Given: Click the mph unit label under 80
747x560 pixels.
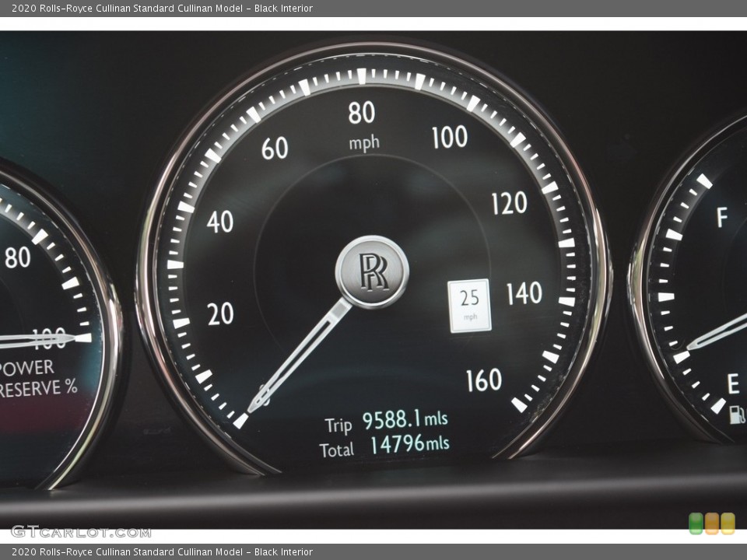Looking at the screenshot, I should point(364,143).
